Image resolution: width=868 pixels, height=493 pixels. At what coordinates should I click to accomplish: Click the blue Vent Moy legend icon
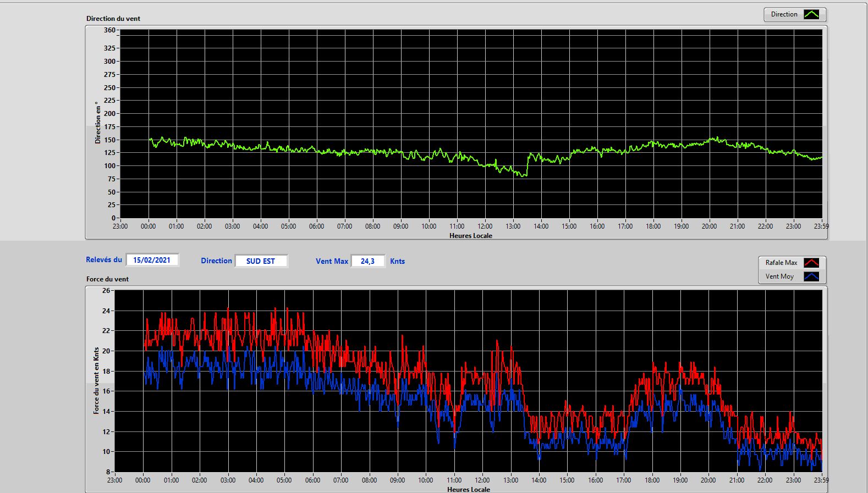click(811, 276)
